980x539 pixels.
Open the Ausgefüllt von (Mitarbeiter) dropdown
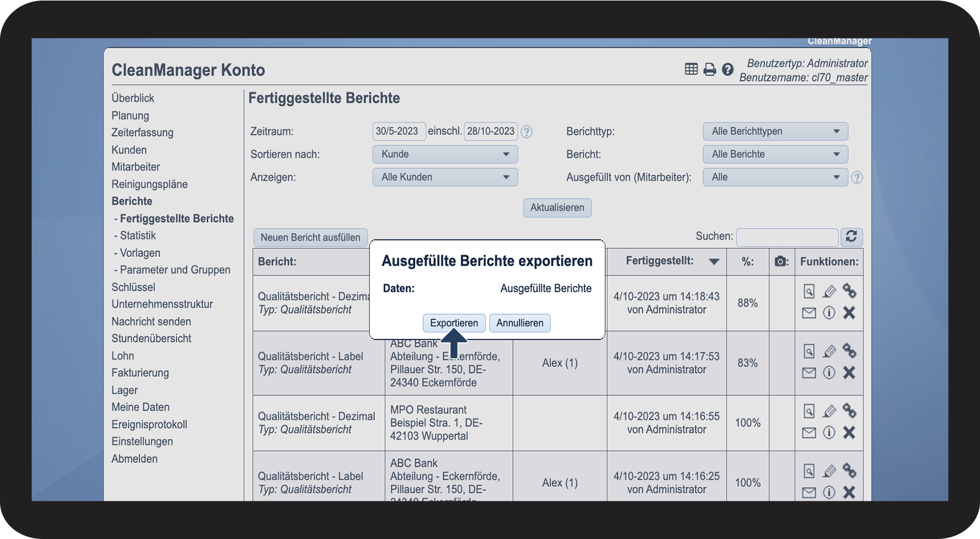[x=775, y=177]
